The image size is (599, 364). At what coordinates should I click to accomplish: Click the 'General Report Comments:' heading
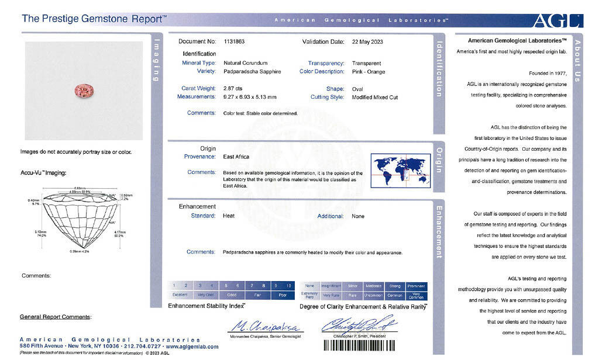pyautogui.click(x=56, y=317)
